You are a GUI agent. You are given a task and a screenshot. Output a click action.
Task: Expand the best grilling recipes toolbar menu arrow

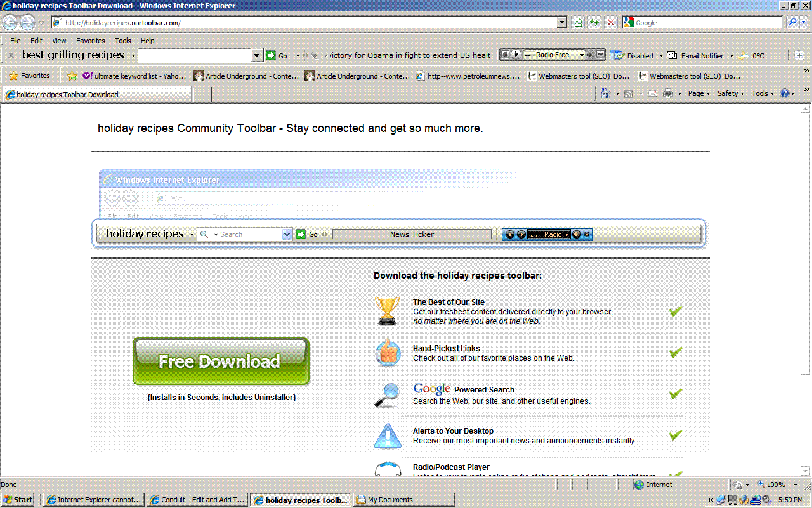coord(133,56)
